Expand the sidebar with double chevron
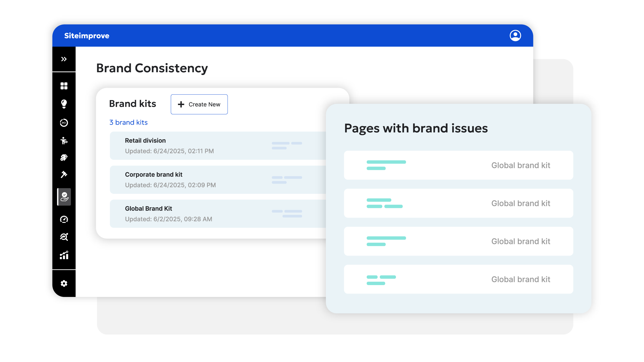 [x=64, y=59]
